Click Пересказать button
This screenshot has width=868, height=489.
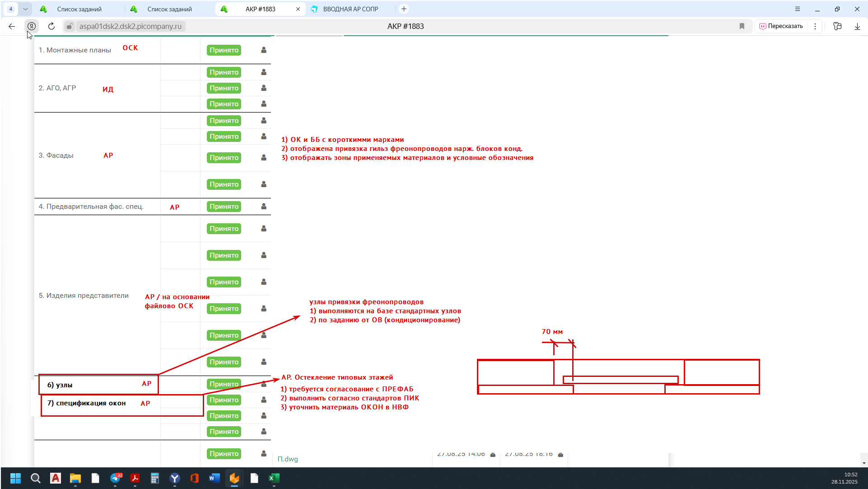tap(781, 26)
